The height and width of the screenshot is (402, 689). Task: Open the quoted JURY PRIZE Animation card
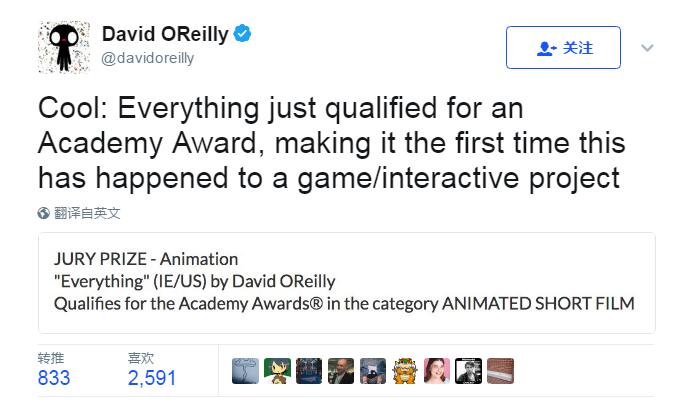(x=347, y=282)
